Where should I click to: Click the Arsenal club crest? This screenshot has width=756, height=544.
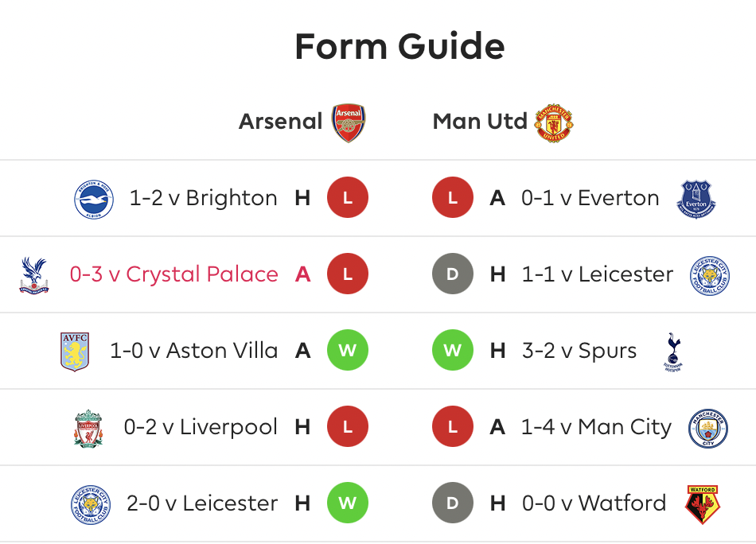point(349,122)
